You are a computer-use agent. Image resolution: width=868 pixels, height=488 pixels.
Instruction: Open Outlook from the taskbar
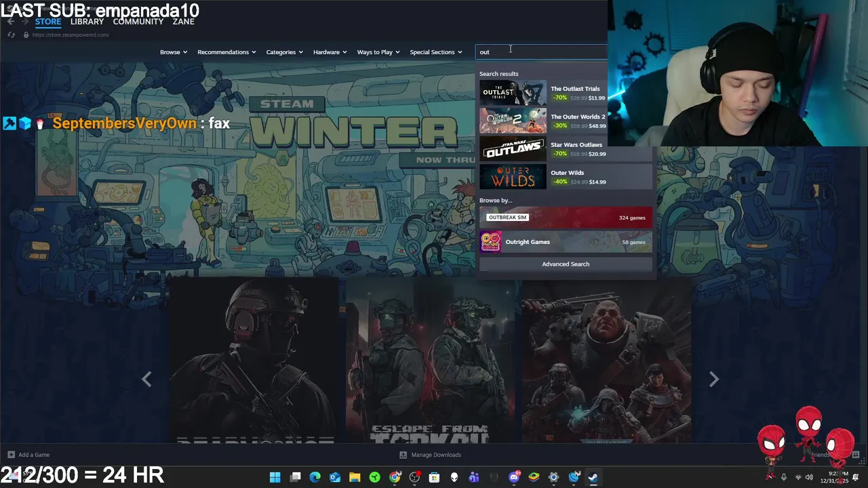[x=335, y=477]
